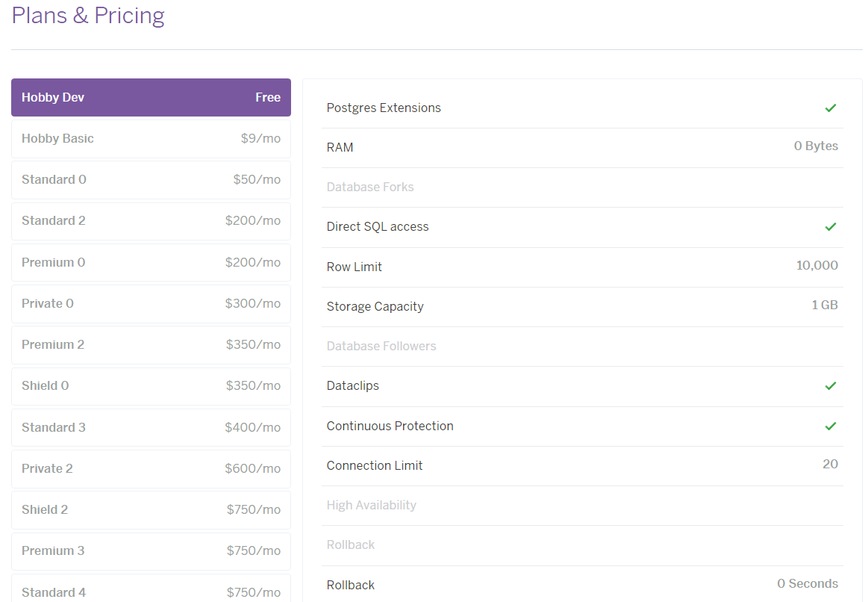This screenshot has height=602, width=868.
Task: Select the Standard 3 $400/mo plan
Action: coord(151,426)
